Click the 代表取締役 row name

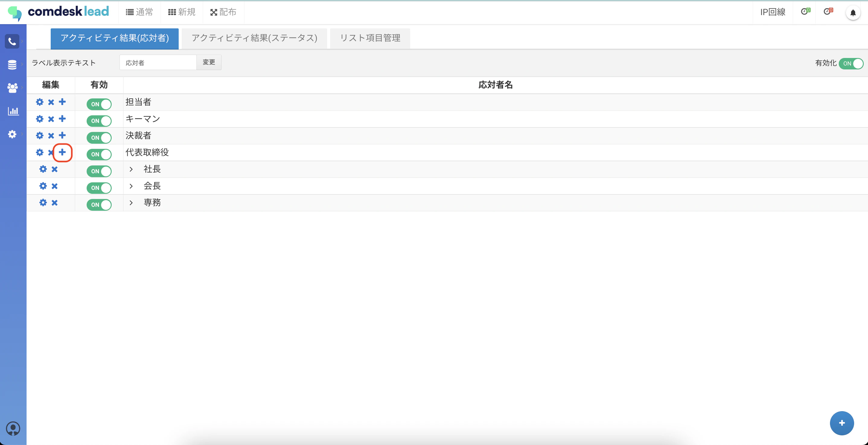(147, 152)
